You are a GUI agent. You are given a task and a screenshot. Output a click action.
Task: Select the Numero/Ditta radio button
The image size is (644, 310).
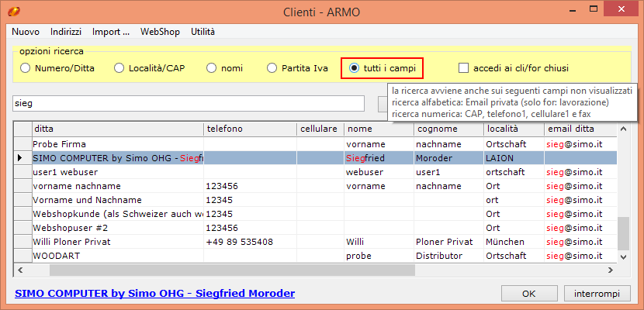[26, 68]
